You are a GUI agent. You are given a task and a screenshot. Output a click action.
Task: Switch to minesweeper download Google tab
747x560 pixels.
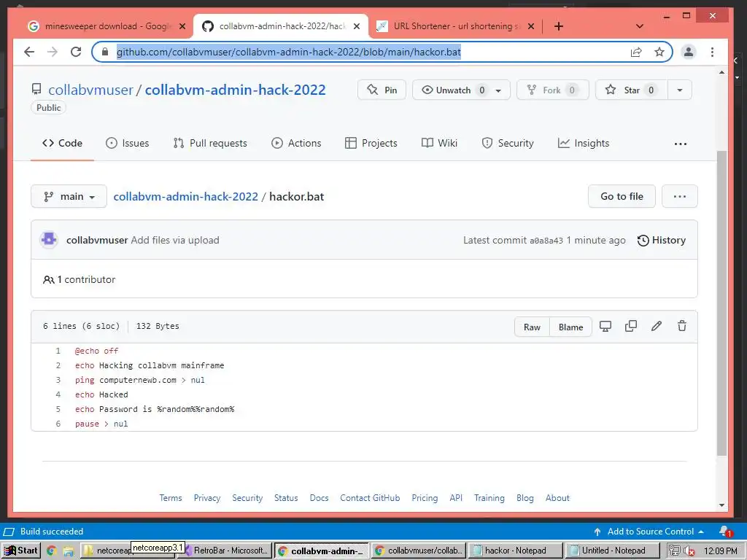click(107, 26)
